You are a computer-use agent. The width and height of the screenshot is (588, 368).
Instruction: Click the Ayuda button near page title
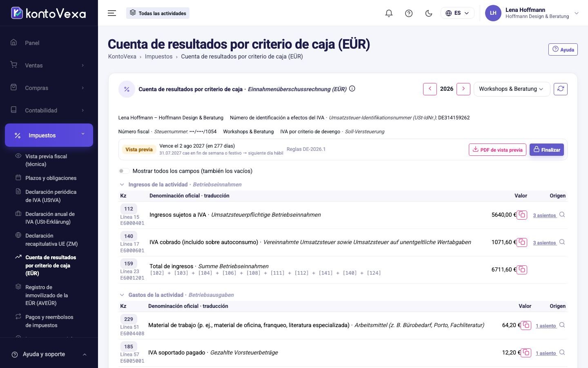pos(563,49)
